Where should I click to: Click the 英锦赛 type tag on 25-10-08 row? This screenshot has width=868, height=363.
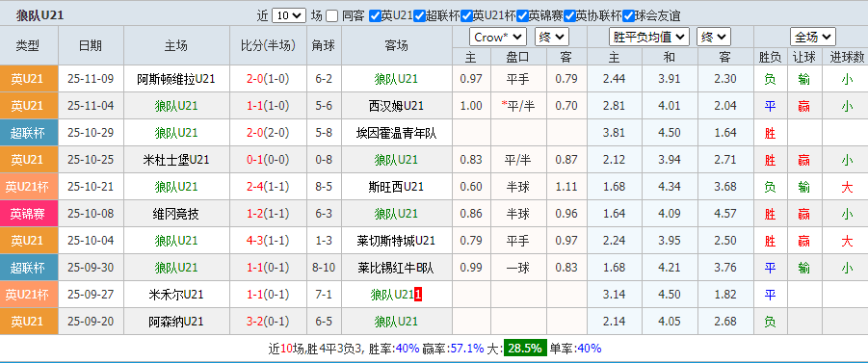tap(28, 214)
